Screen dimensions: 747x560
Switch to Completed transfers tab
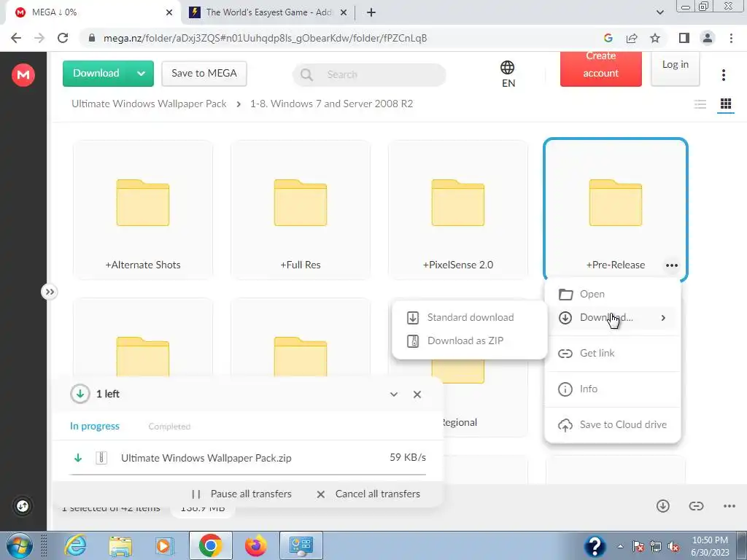[x=169, y=427]
